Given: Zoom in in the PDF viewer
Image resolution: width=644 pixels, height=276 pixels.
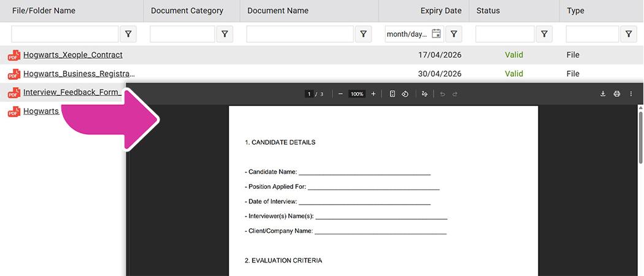Looking at the screenshot, I should point(374,94).
